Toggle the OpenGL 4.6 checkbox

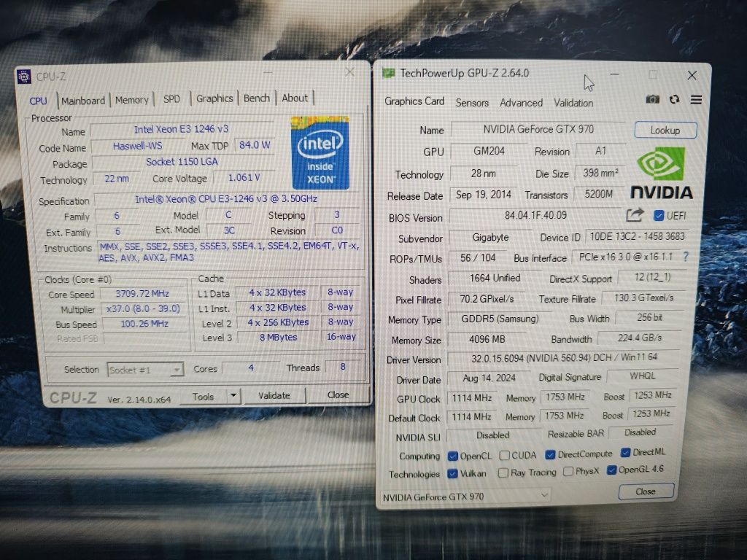tap(611, 470)
